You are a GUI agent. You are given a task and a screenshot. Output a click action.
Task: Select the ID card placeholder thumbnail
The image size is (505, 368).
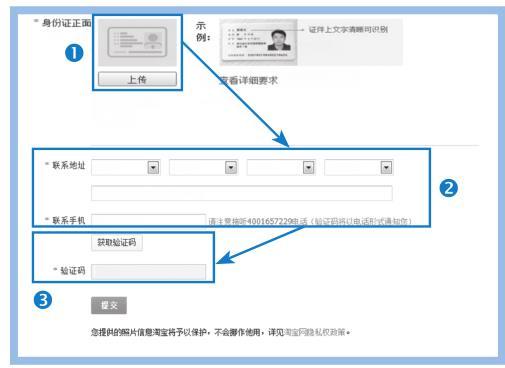(137, 42)
